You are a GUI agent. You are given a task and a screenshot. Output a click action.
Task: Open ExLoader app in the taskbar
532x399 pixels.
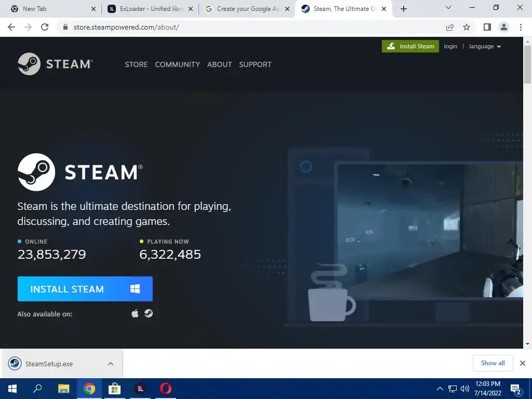tap(140, 389)
